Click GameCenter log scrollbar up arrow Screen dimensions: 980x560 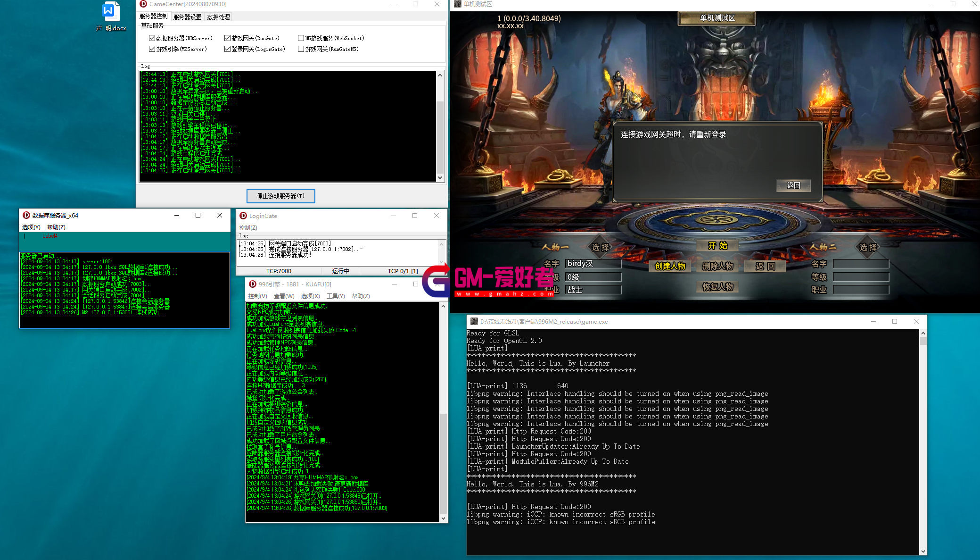440,75
